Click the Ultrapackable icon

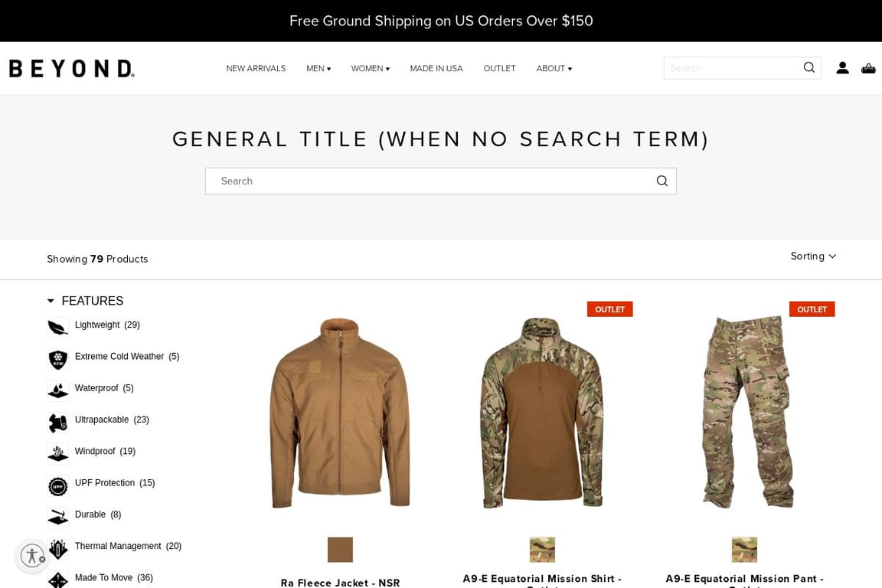58,422
